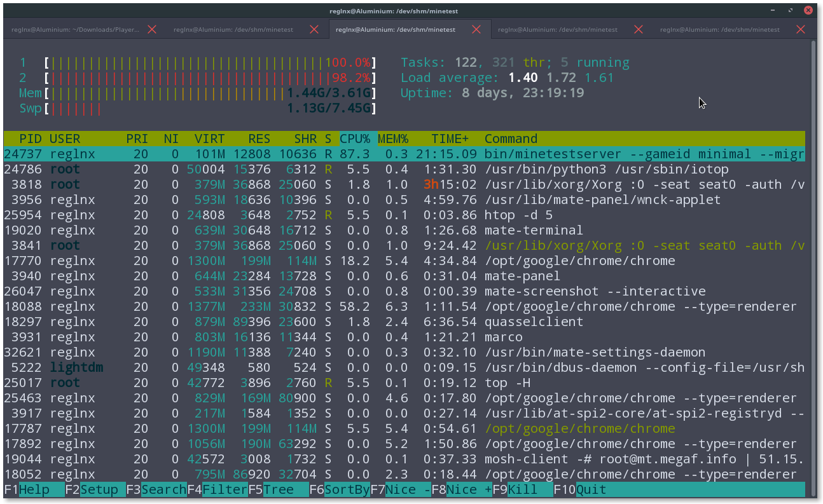Close the active /dev/shm/minetest tab
Viewport: 823px width, 504px height.
(477, 29)
